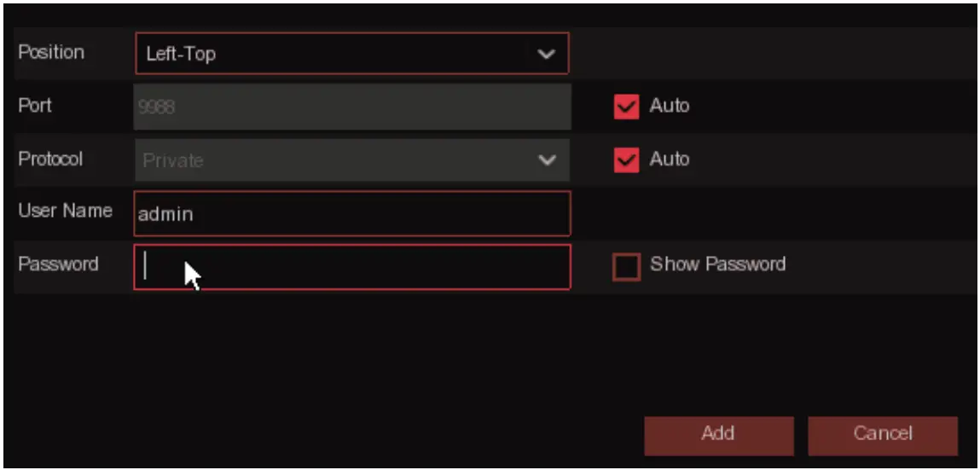Click the Position dropdown chevron arrow
Viewport: 980px width, 470px height.
pos(546,55)
